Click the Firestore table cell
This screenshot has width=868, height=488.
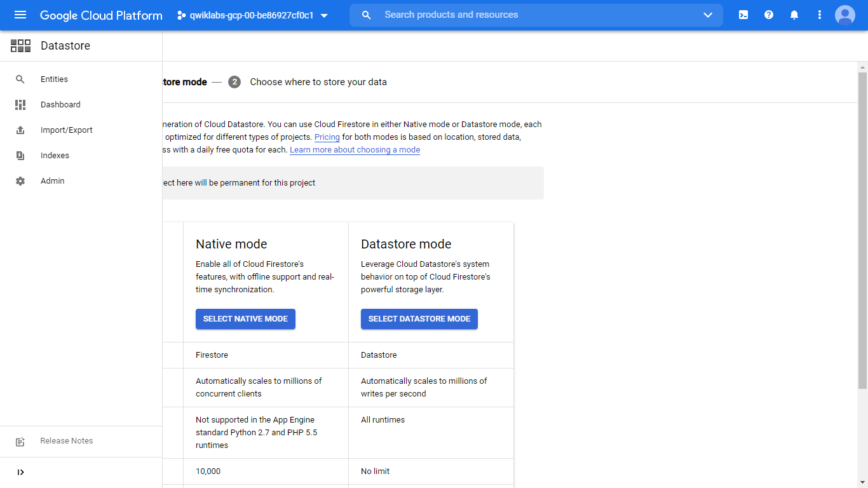point(266,355)
